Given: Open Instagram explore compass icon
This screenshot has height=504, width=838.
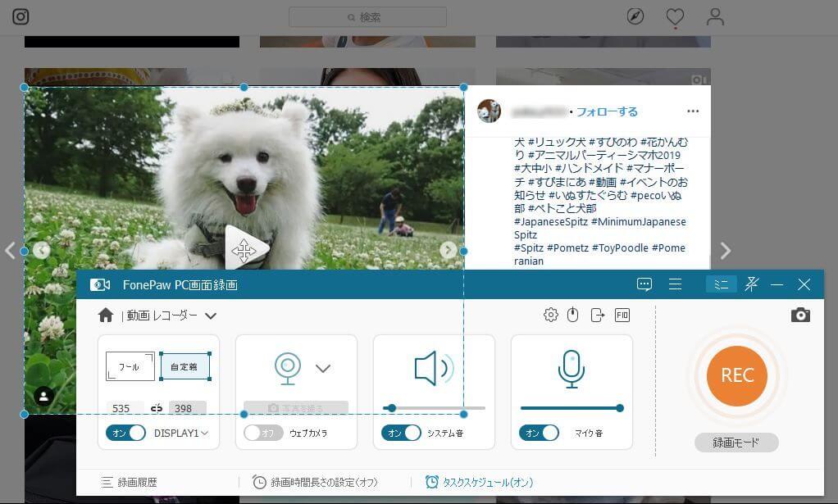Looking at the screenshot, I should [x=635, y=16].
